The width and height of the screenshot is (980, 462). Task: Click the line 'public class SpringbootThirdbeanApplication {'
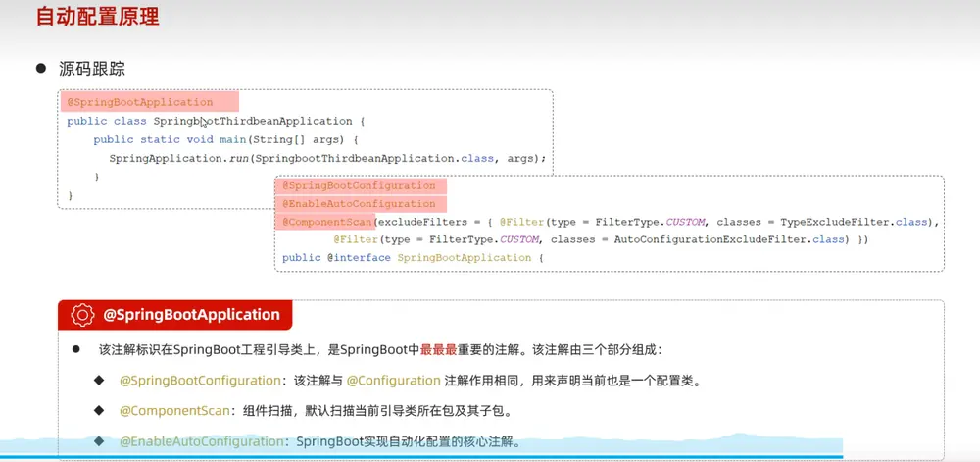[x=216, y=121]
